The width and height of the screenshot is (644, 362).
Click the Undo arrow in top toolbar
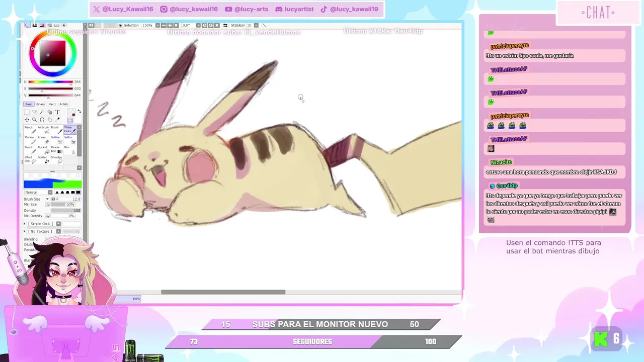pyautogui.click(x=91, y=25)
